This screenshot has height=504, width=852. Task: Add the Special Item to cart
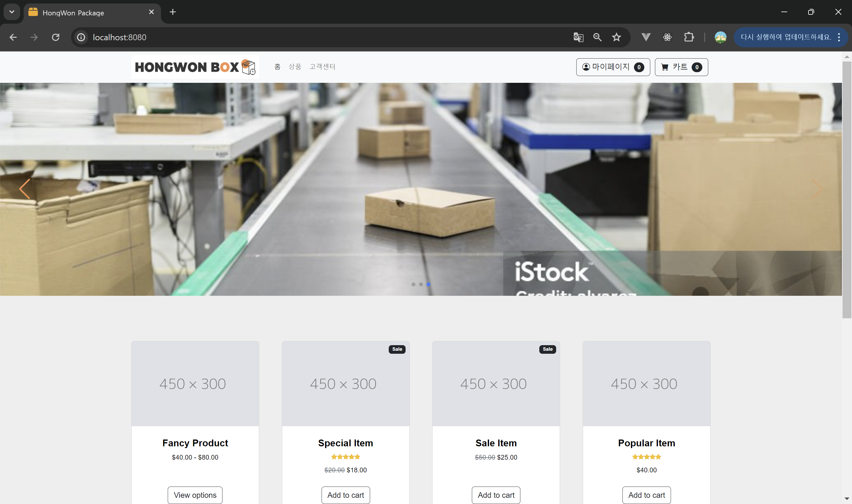(345, 495)
